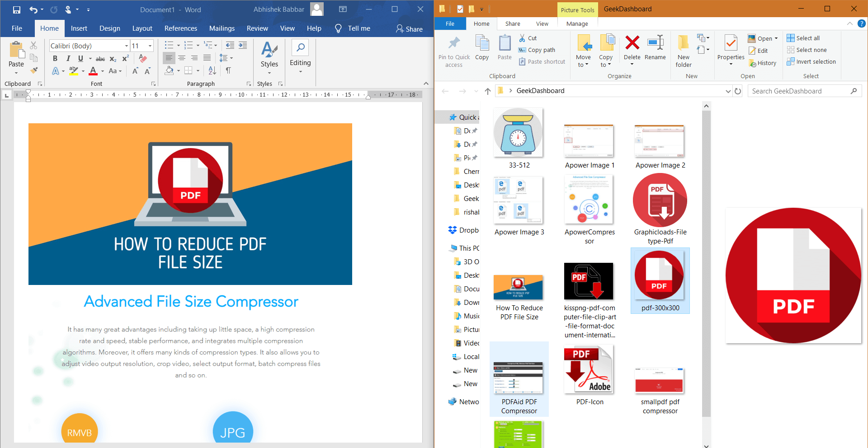The height and width of the screenshot is (448, 868).
Task: Click the Save icon in Word title bar
Action: [x=17, y=9]
